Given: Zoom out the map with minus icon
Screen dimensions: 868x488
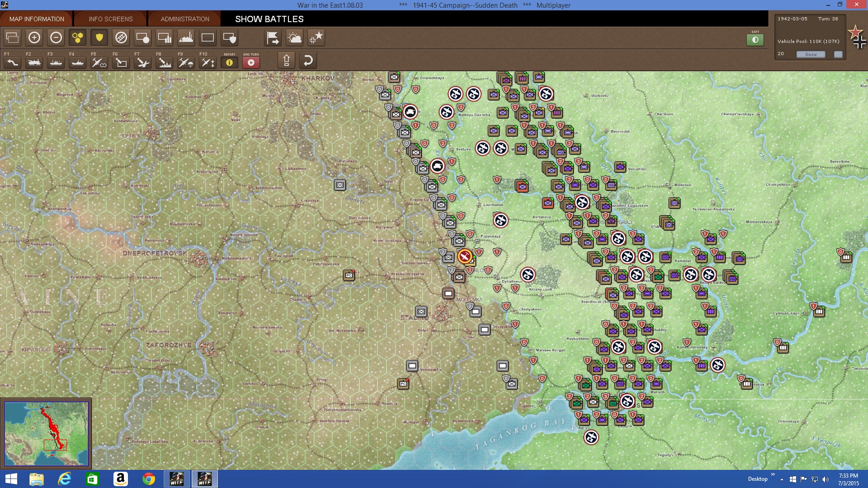Looking at the screenshot, I should 56,38.
